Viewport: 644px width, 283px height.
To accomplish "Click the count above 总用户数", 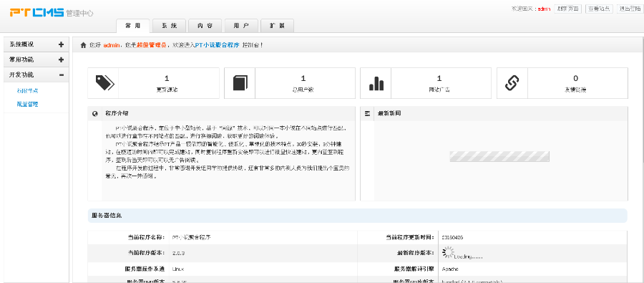I will point(303,79).
